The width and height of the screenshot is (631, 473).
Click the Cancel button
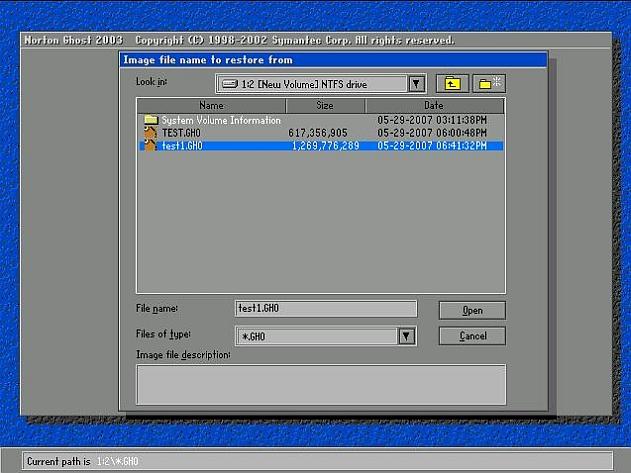coord(472,336)
